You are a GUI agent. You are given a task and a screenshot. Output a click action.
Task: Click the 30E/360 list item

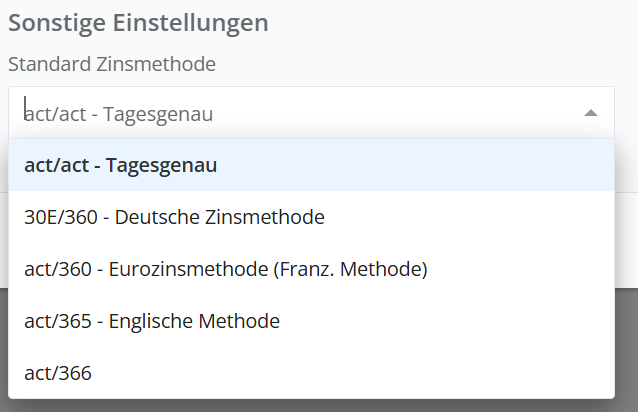tap(174, 217)
